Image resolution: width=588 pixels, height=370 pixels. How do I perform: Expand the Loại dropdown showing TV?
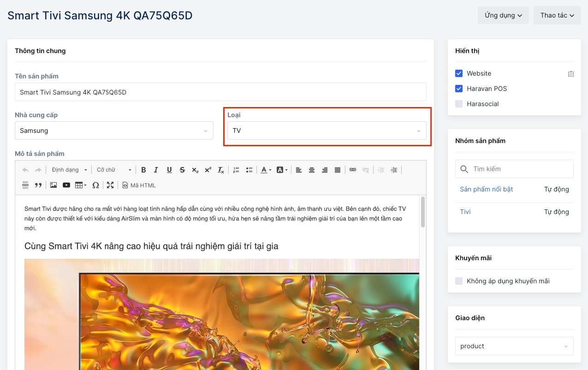tap(327, 131)
